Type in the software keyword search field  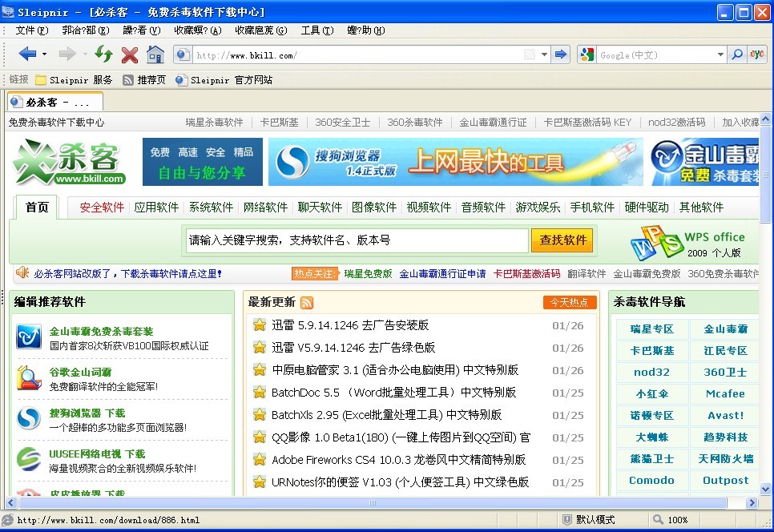click(x=357, y=240)
